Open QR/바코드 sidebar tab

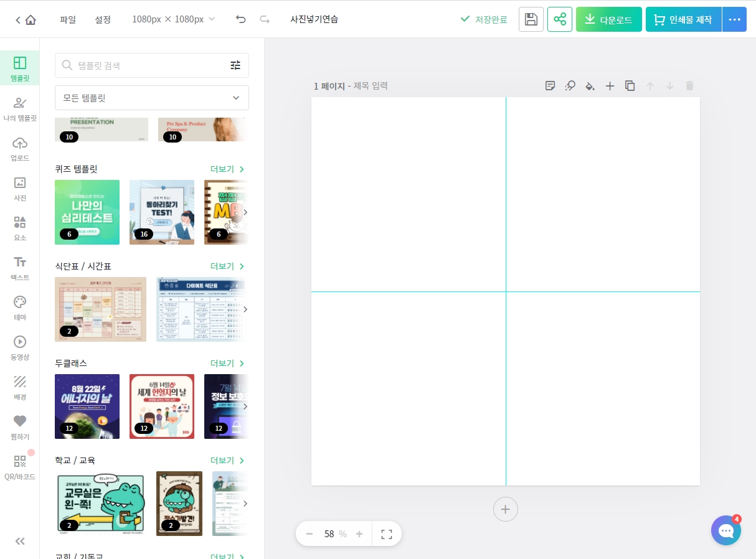point(20,466)
